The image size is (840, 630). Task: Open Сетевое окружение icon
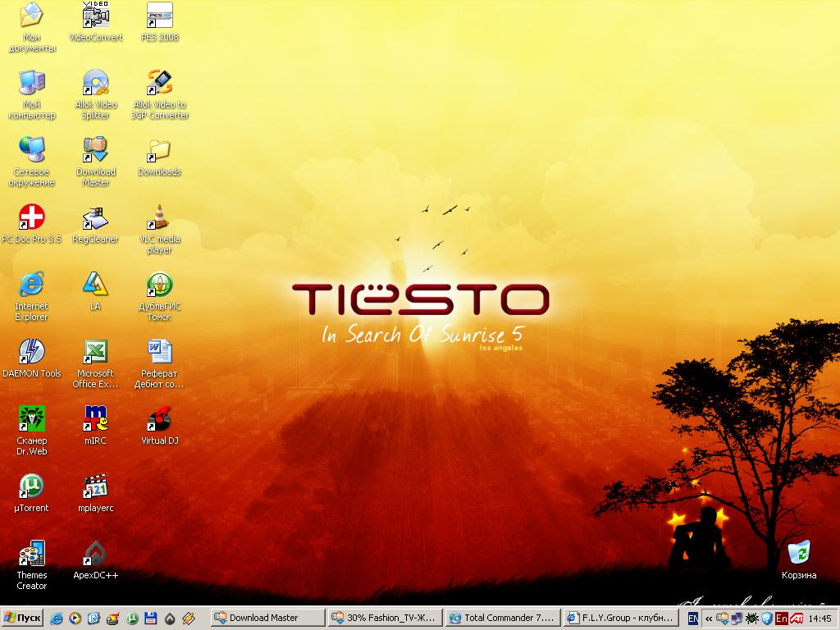pos(32,162)
